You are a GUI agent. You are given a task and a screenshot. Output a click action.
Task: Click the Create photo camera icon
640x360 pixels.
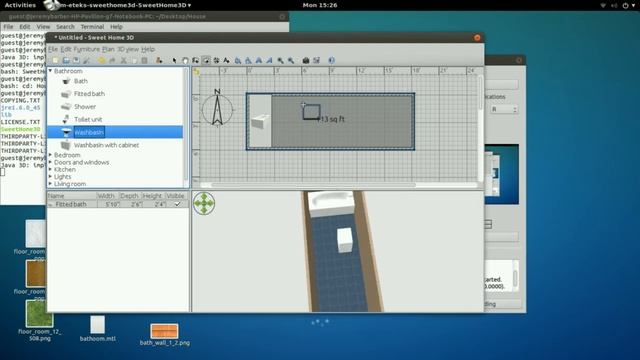[306, 60]
